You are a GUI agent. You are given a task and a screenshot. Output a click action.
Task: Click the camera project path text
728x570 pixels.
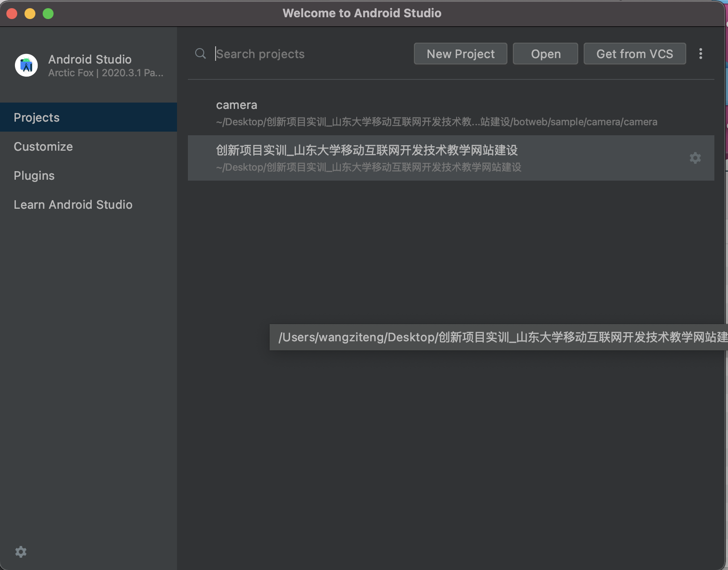(x=437, y=122)
